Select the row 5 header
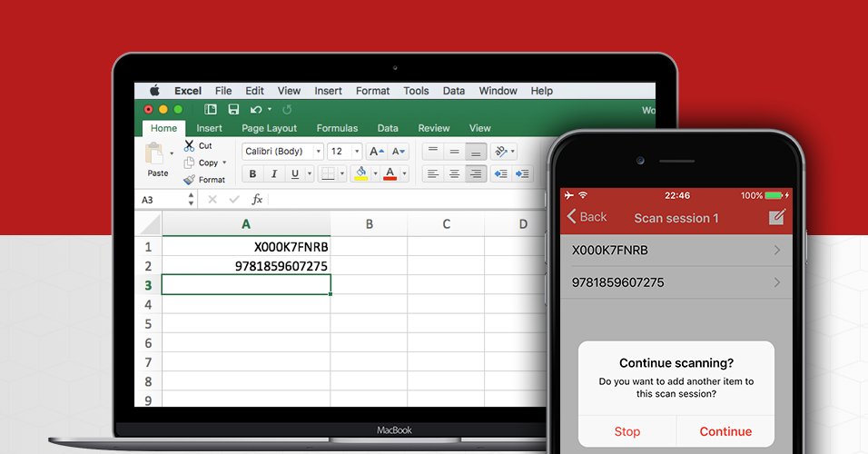Viewport: 868px width, 454px height. 148,323
